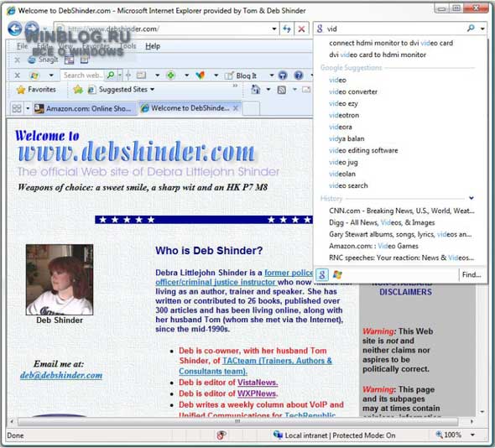Click the MSN butterfly icon
495x448 pixels.
(201, 76)
